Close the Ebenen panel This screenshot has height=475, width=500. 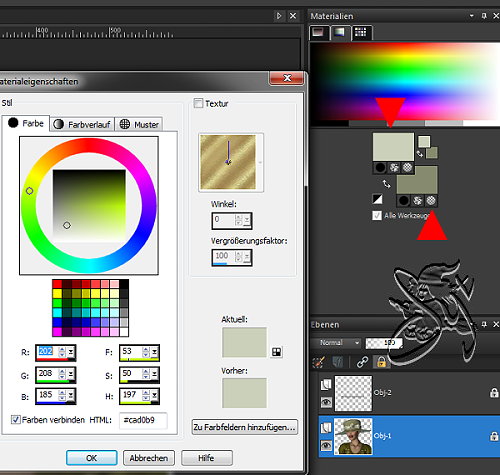point(496,324)
